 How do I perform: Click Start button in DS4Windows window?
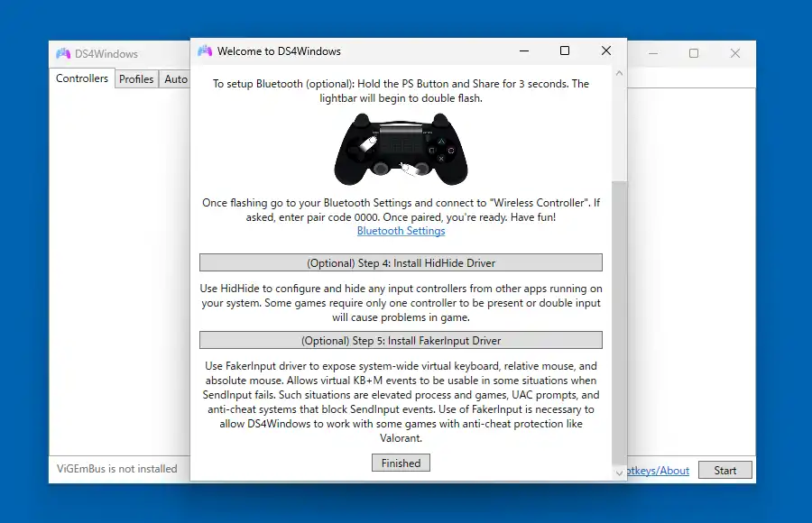(x=725, y=470)
